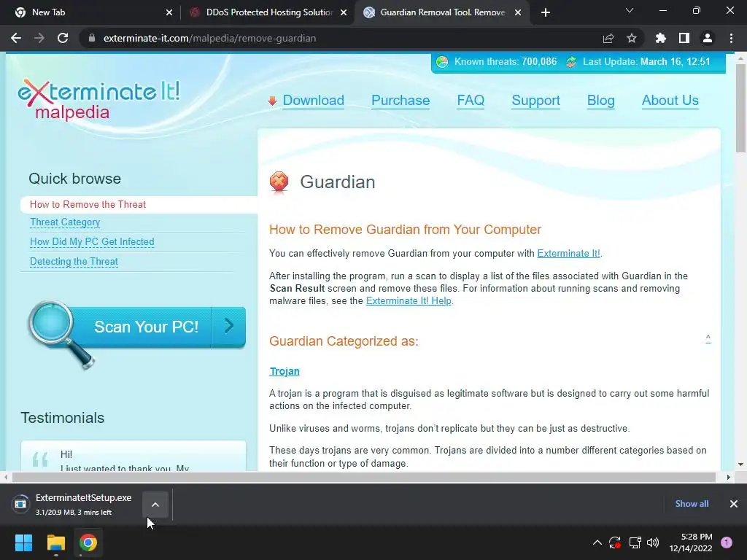Click the Scan Your PC! button

[146, 327]
